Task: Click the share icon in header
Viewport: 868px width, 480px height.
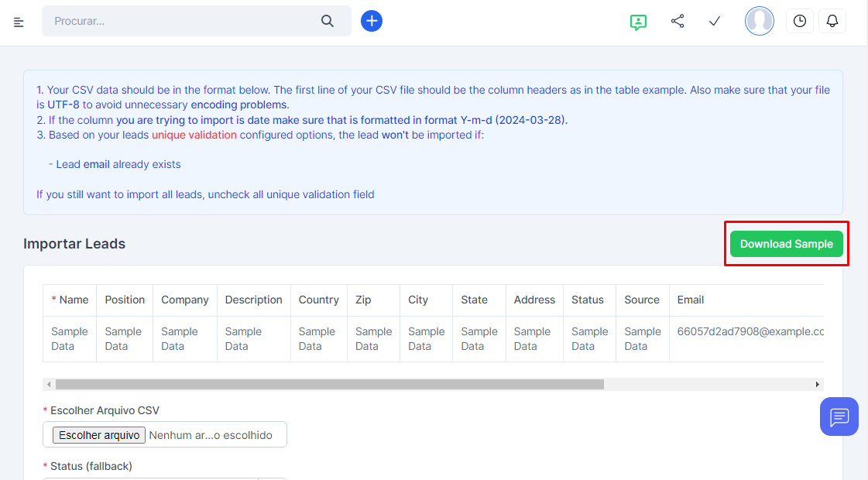Action: tap(678, 21)
